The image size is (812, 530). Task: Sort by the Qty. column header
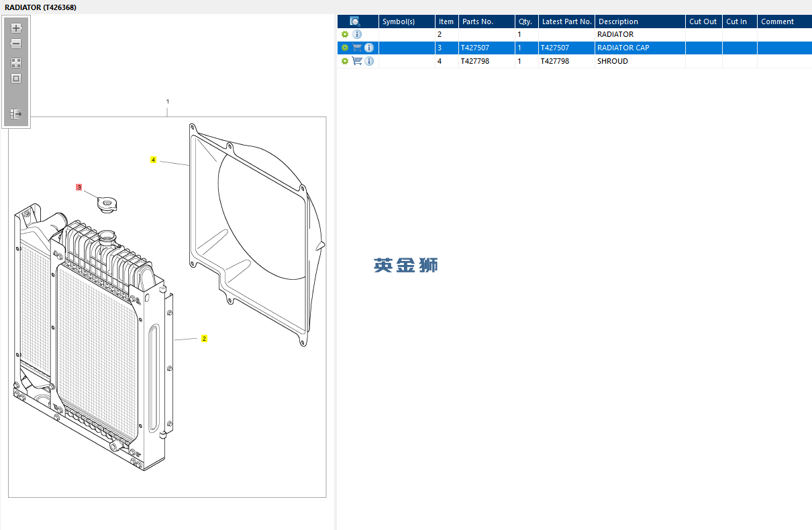[526, 21]
